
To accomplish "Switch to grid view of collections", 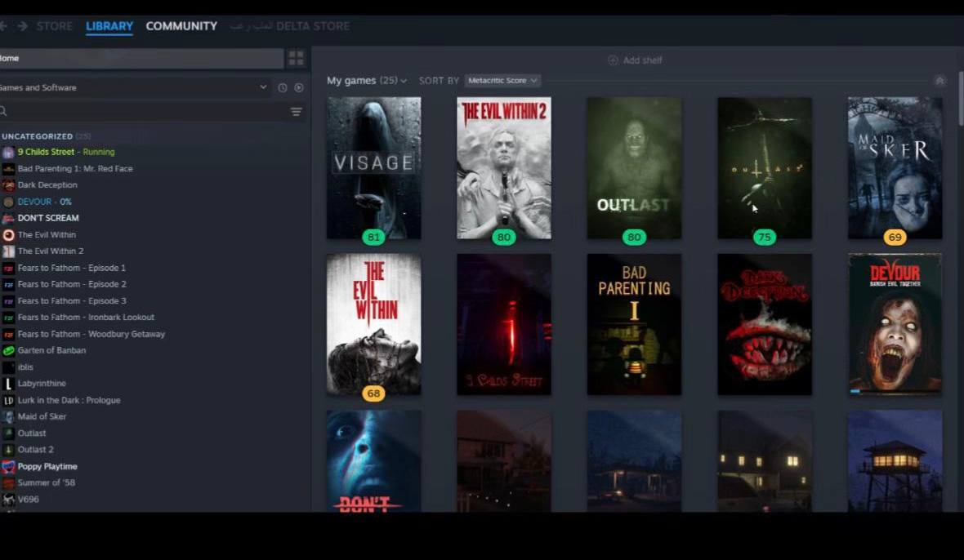I will [x=297, y=58].
